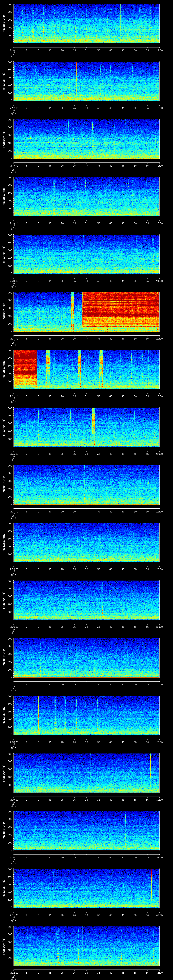Viewport: 173px width, 980px height.
Task: Click the 10-second tick on the 7:28:00 time axis
Action: 38,742
